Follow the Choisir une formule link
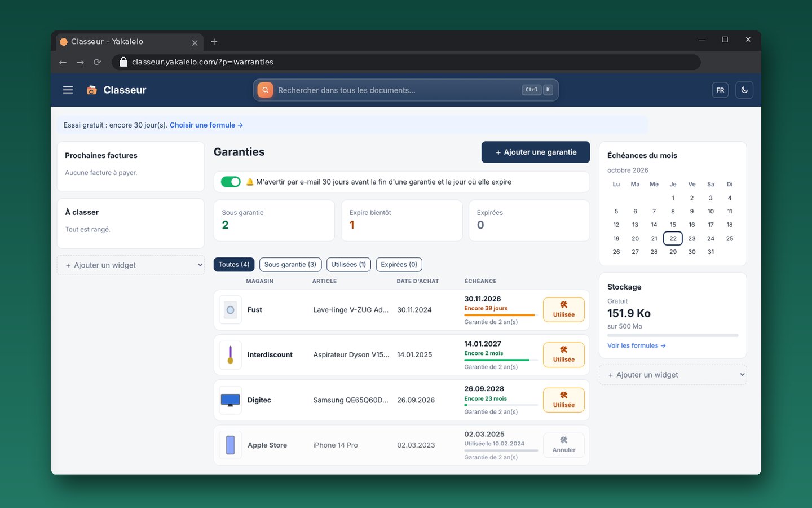Image resolution: width=812 pixels, height=508 pixels. 206,125
